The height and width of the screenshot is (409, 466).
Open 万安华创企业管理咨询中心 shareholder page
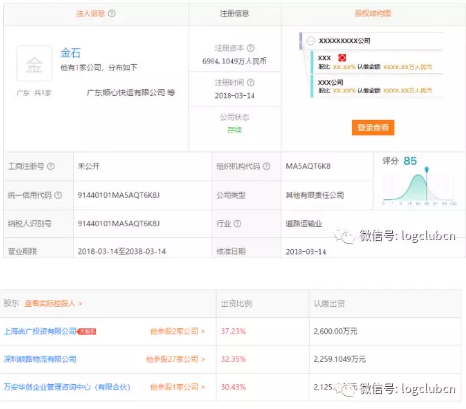point(67,387)
